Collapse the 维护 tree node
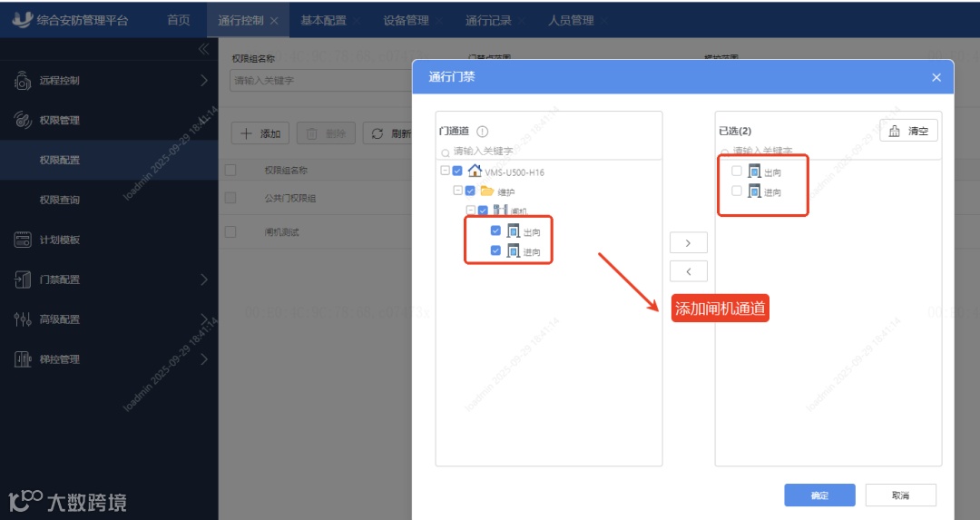This screenshot has width=980, height=520. click(457, 190)
